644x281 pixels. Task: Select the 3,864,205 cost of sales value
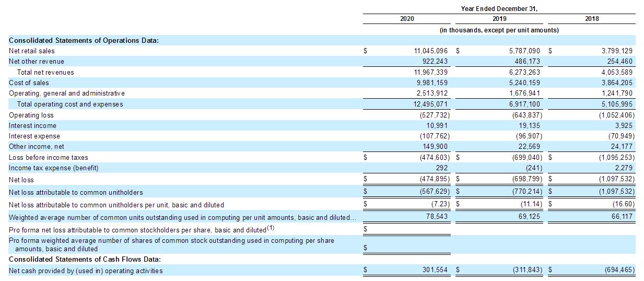[617, 83]
